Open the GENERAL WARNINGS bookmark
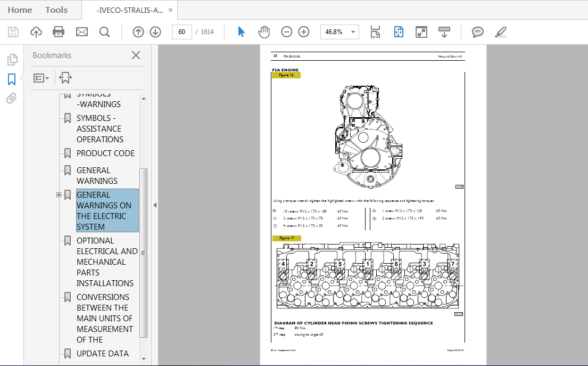588x366 pixels. [97, 176]
